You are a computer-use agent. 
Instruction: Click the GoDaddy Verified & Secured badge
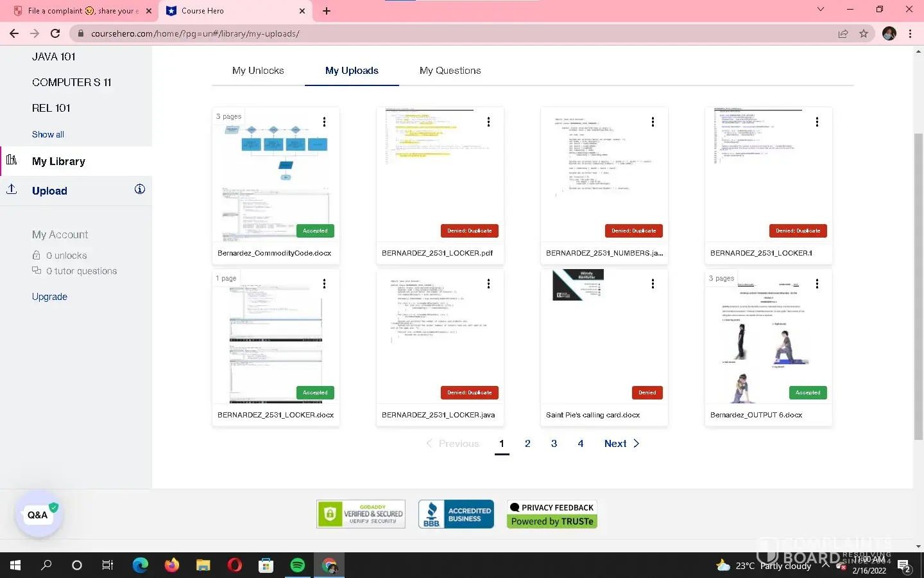coord(361,514)
